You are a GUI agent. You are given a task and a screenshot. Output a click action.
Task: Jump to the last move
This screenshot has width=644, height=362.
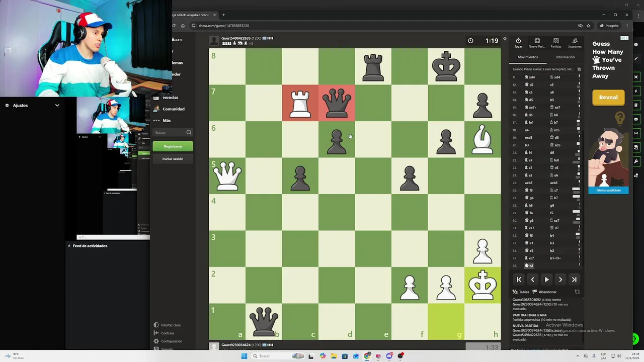574,280
